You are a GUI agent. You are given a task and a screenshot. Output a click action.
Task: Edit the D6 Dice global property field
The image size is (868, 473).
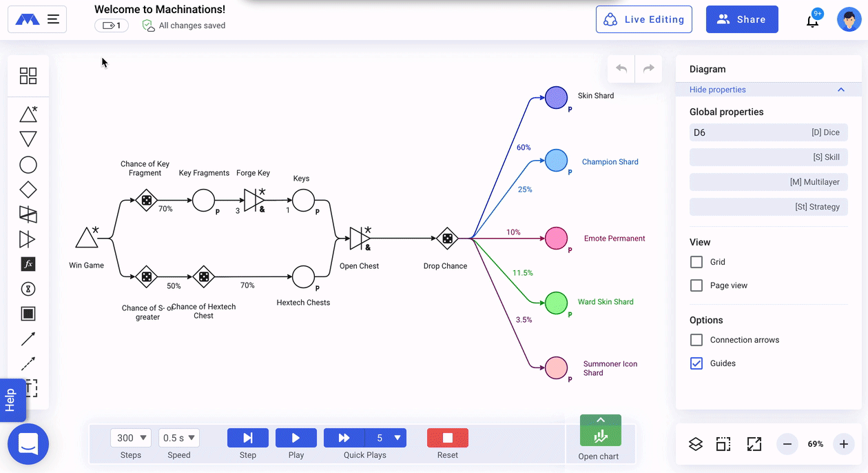[769, 132]
